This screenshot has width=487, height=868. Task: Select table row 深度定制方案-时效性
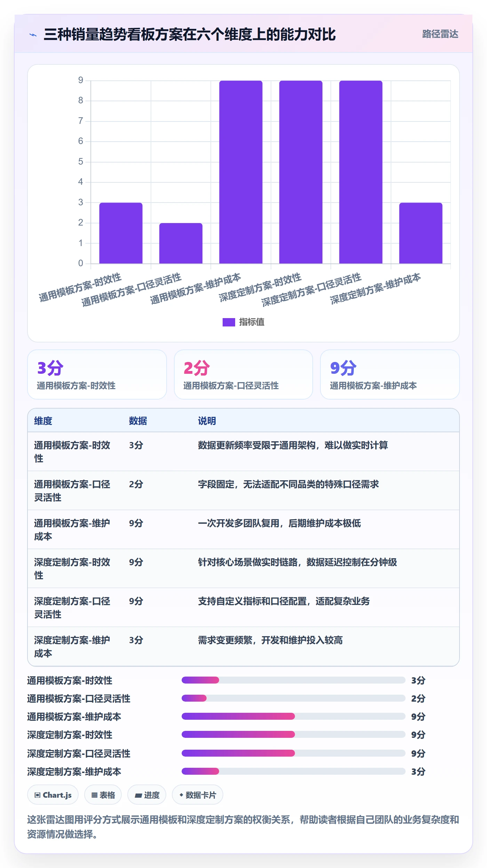pos(243,569)
